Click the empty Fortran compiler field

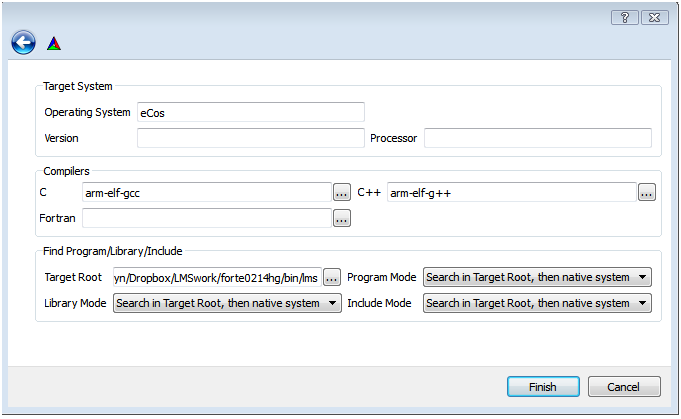207,218
